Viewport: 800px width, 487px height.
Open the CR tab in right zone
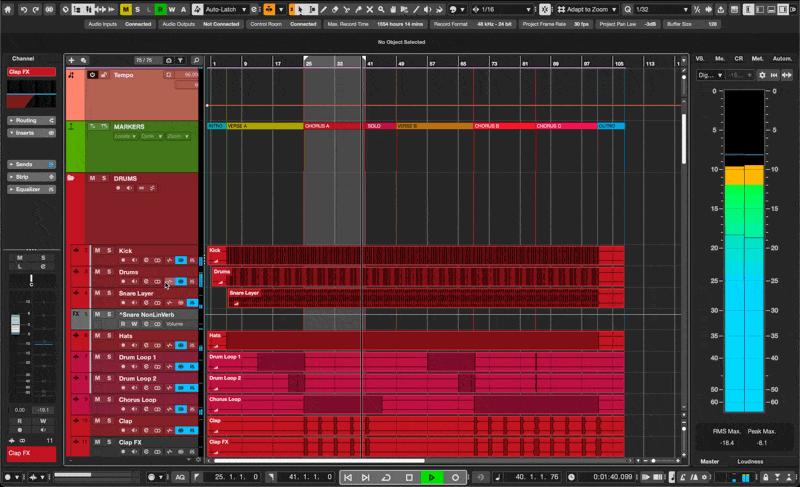click(x=738, y=59)
